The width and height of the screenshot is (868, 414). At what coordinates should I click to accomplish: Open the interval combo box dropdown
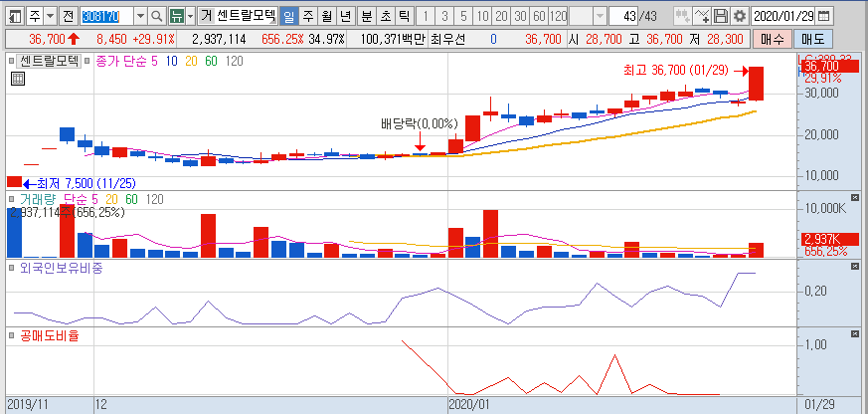tap(600, 17)
